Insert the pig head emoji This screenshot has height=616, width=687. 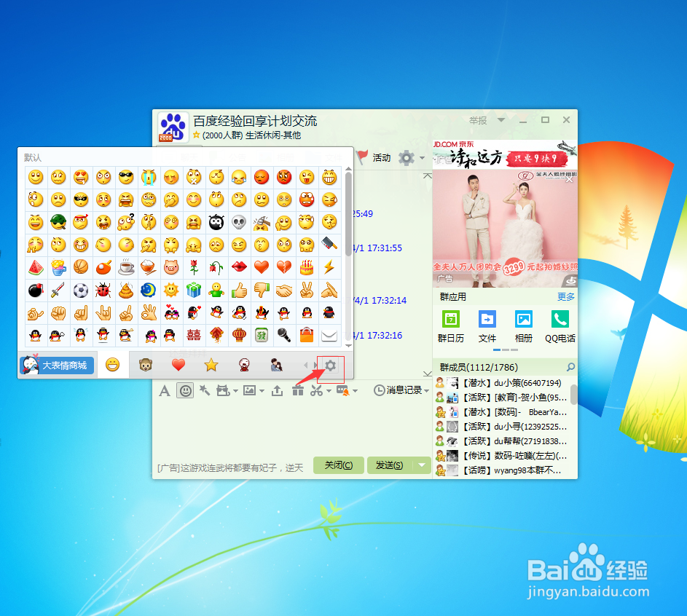pyautogui.click(x=171, y=267)
